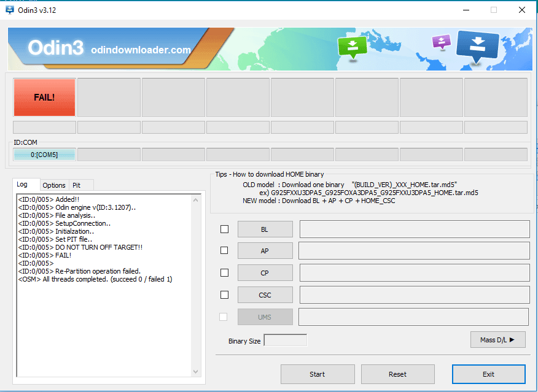Click the CSC file path field
The width and height of the screenshot is (538, 392).
(415, 294)
